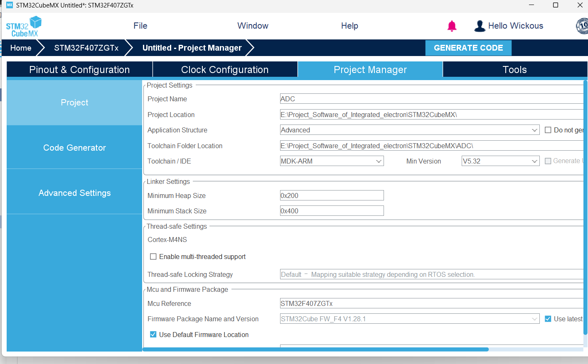Screen dimensions: 588x364
Task: Select Project section in sidebar
Action: click(74, 103)
